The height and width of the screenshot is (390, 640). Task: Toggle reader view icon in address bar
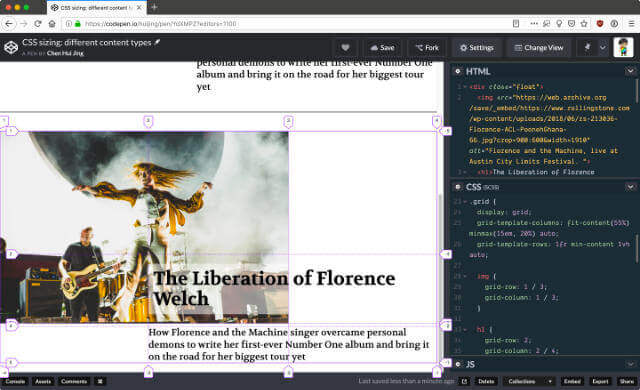point(516,24)
